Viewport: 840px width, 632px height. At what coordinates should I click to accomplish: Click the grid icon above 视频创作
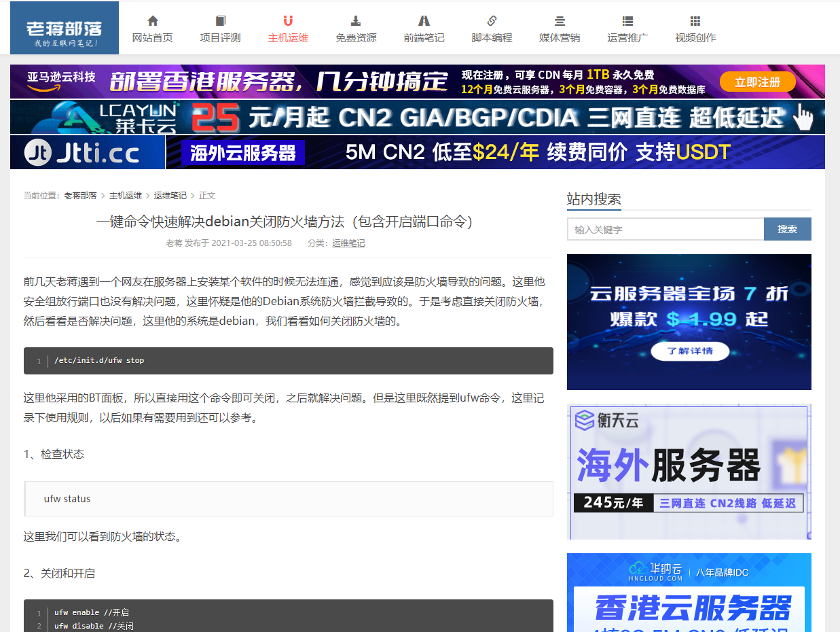(x=695, y=21)
